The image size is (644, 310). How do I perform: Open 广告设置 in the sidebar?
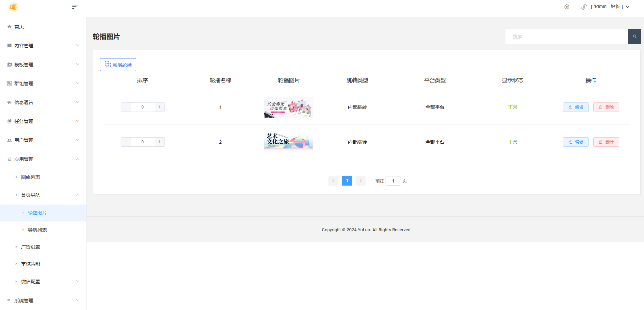click(30, 247)
